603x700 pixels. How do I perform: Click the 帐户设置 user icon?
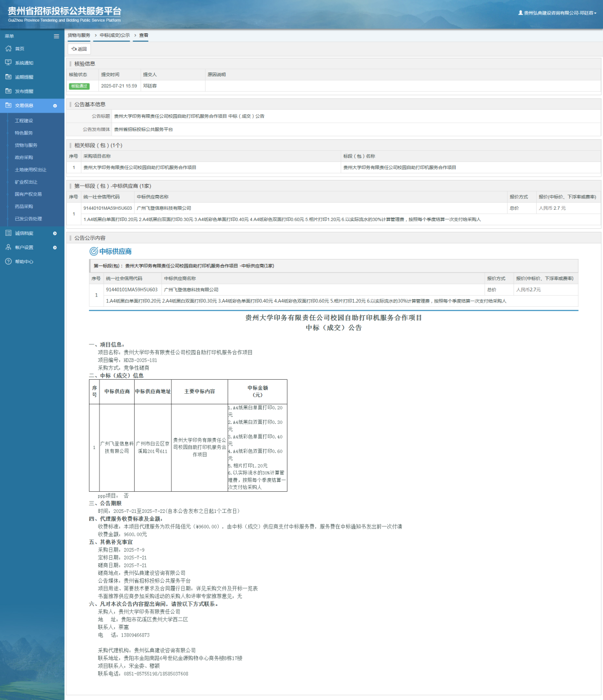(x=8, y=247)
